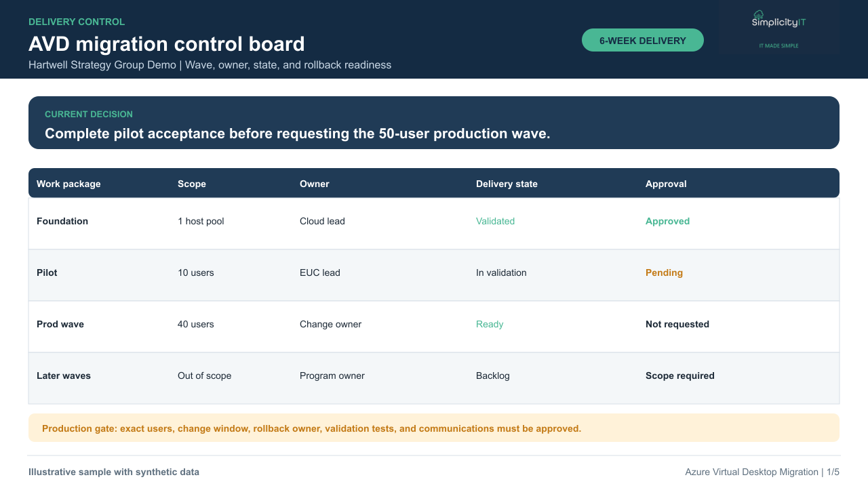Click the Pending approval status

click(664, 272)
